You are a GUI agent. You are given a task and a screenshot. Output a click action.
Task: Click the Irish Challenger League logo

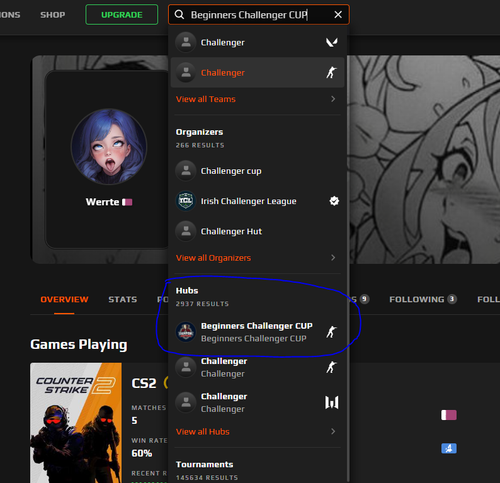coord(186,201)
